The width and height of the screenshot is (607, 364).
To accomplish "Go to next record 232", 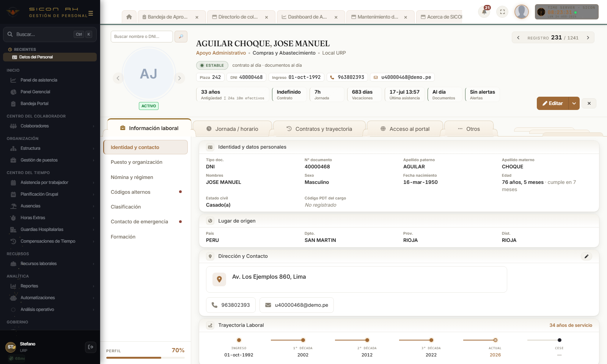I will pyautogui.click(x=588, y=38).
